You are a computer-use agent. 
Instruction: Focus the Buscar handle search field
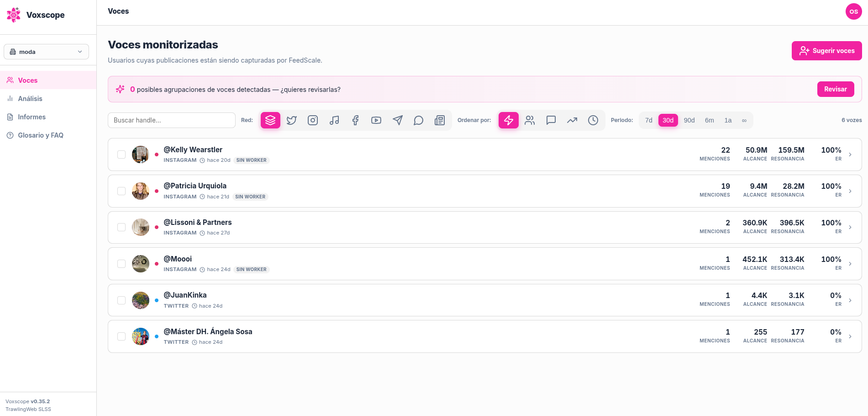click(x=172, y=120)
